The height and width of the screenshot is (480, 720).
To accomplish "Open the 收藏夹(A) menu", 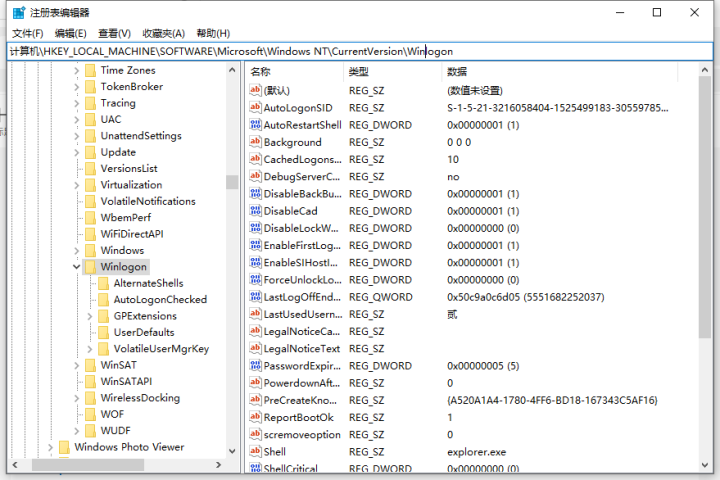I will (163, 34).
